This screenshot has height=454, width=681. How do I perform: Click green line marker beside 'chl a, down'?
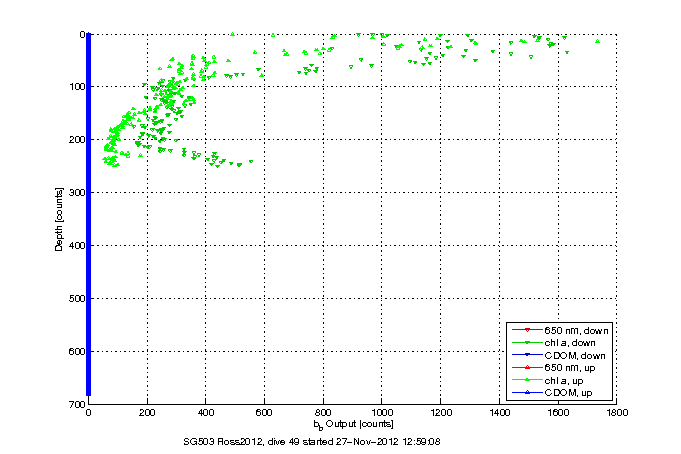(x=527, y=343)
